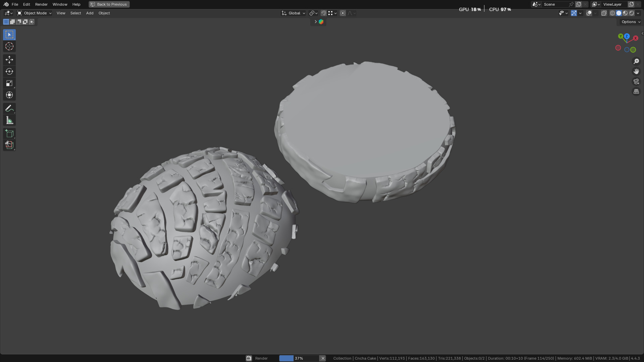The image size is (644, 362).
Task: Open object visibility eye dropdown
Action: tap(563, 13)
